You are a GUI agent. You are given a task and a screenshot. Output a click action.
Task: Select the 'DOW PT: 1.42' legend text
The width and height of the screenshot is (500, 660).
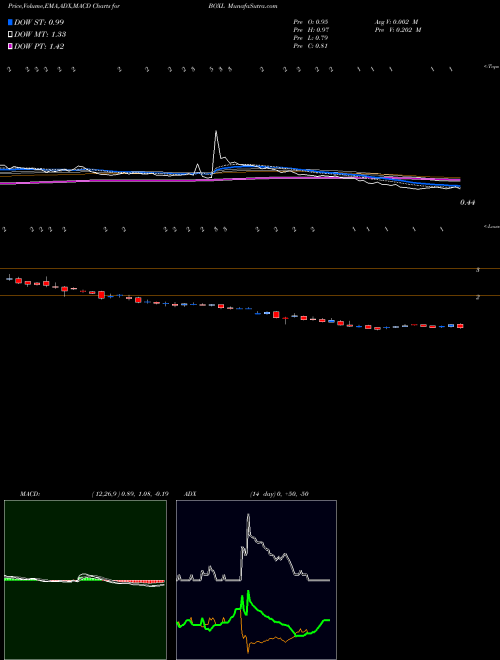click(39, 47)
